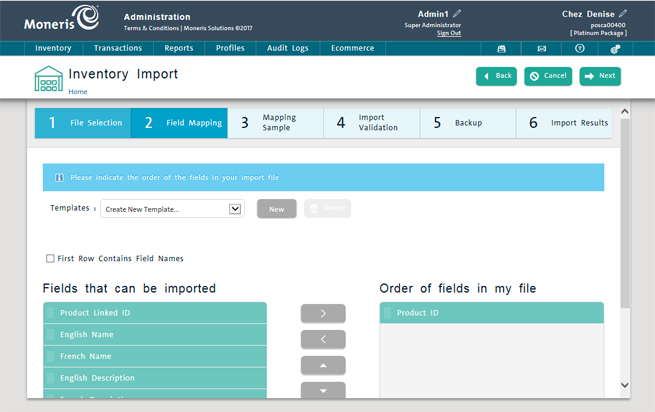This screenshot has width=655, height=412.
Task: Edit store name Chez Denise pencil icon
Action: [622, 14]
